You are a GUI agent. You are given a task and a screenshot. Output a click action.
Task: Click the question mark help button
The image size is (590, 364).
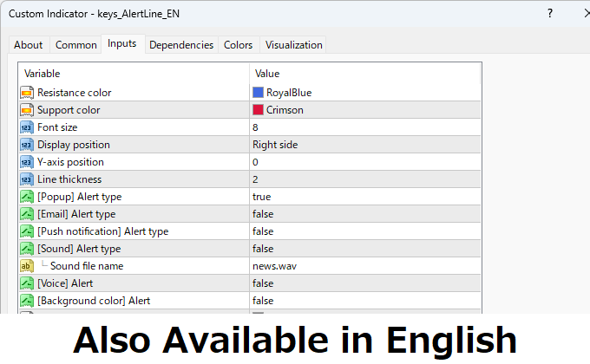[550, 14]
